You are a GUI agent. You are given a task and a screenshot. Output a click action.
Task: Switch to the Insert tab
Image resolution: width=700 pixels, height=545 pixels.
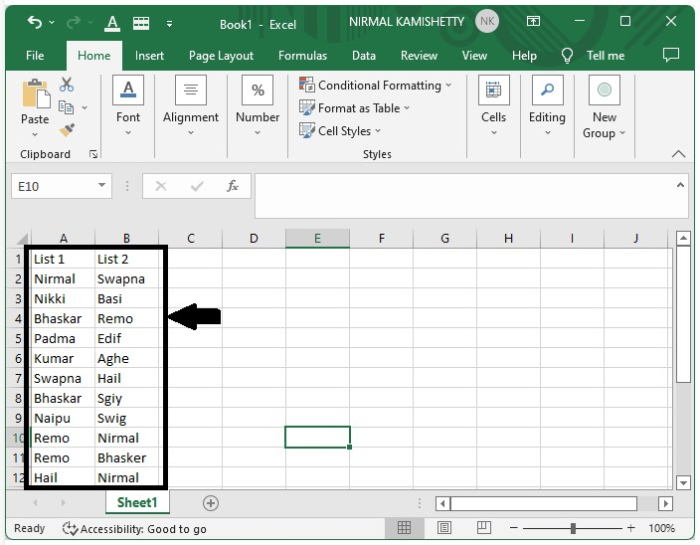pos(149,56)
